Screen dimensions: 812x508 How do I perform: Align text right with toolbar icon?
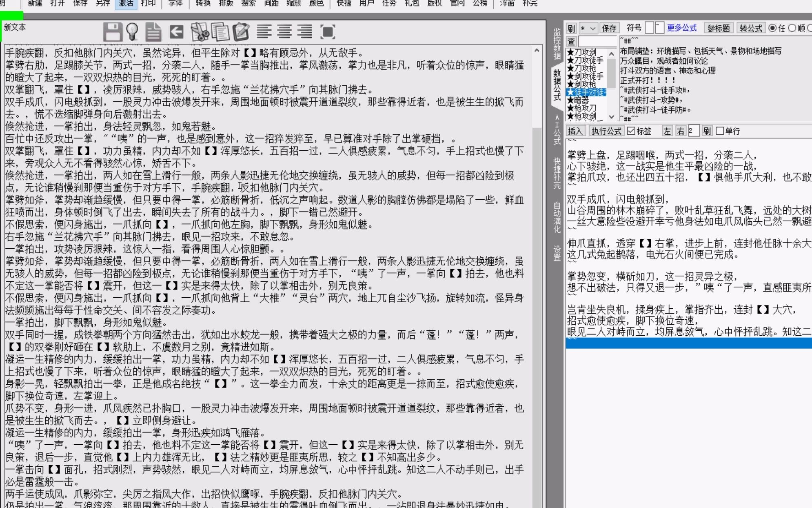(305, 31)
